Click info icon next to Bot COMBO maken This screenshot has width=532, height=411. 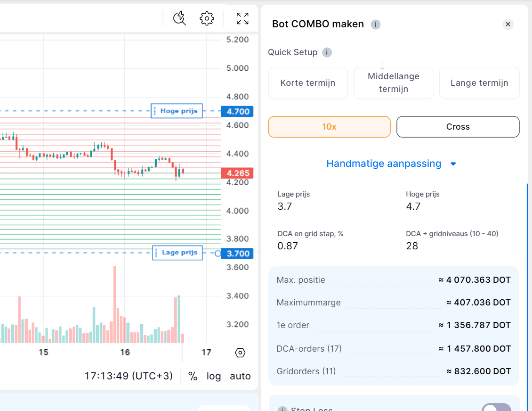tap(375, 25)
